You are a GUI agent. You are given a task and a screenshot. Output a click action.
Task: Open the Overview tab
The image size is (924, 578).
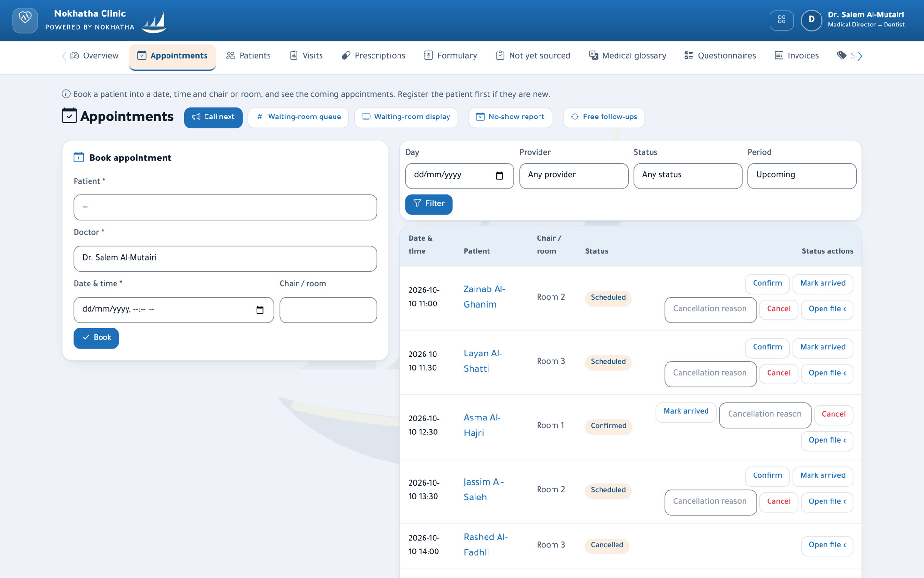pyautogui.click(x=94, y=56)
